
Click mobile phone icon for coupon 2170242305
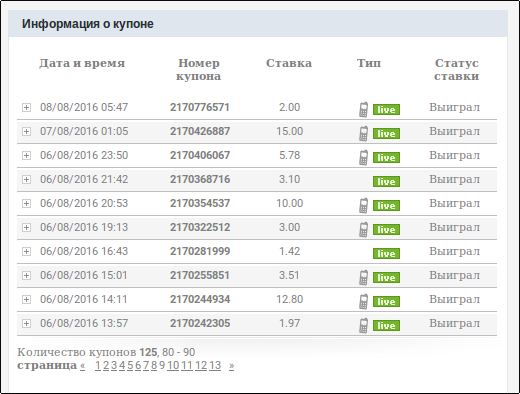[364, 325]
